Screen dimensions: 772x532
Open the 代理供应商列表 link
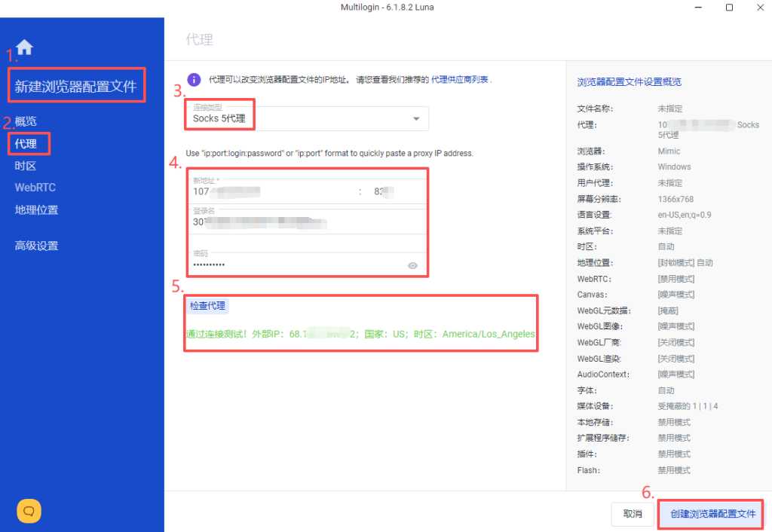click(459, 79)
